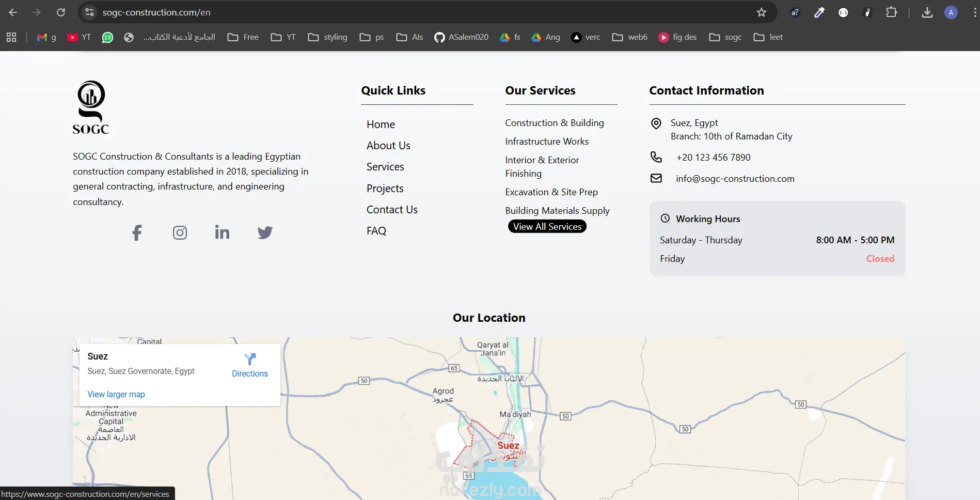Open the SOGC Facebook page icon
The height and width of the screenshot is (500, 980).
(137, 232)
